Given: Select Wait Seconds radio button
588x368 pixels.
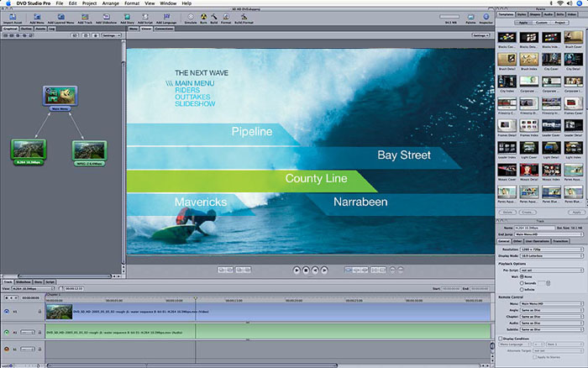Looking at the screenshot, I should (522, 283).
